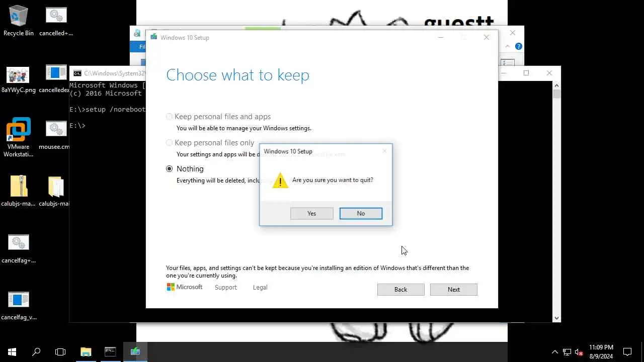Open the Windows Start menu
The height and width of the screenshot is (362, 644).
(x=12, y=352)
